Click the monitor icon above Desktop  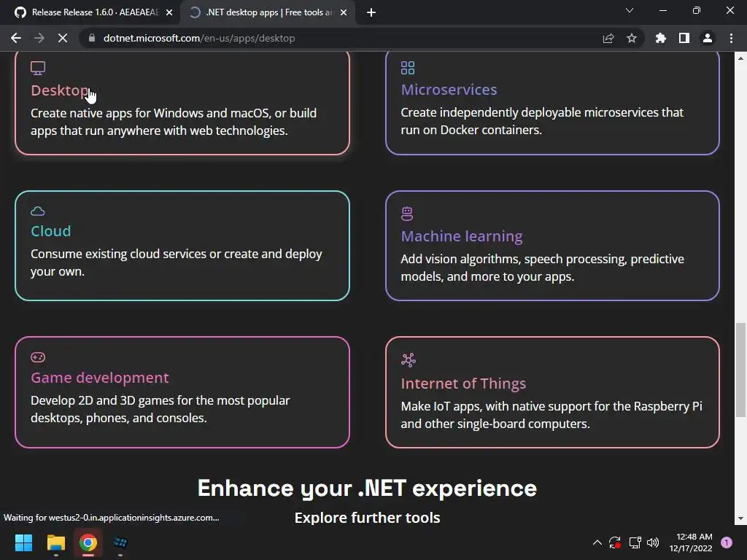point(38,68)
